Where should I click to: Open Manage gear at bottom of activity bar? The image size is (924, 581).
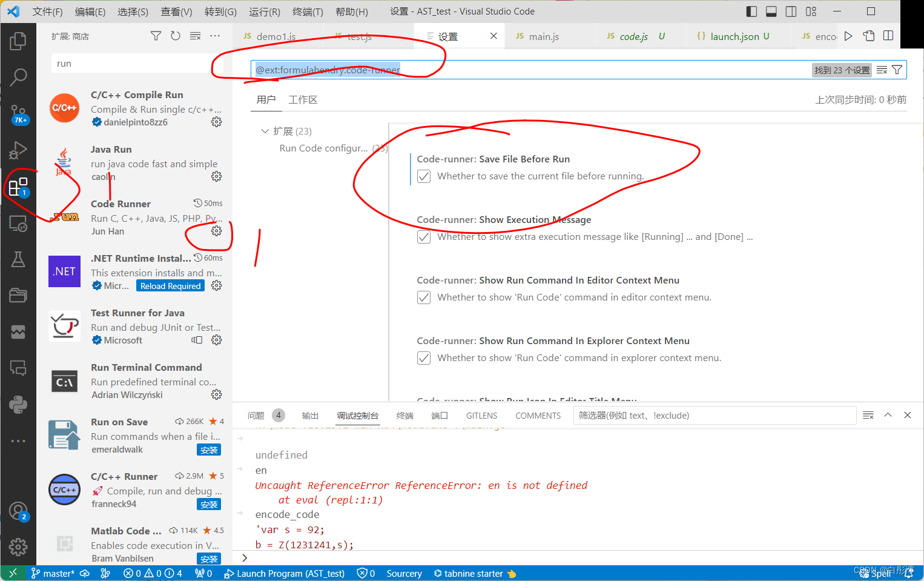18,547
